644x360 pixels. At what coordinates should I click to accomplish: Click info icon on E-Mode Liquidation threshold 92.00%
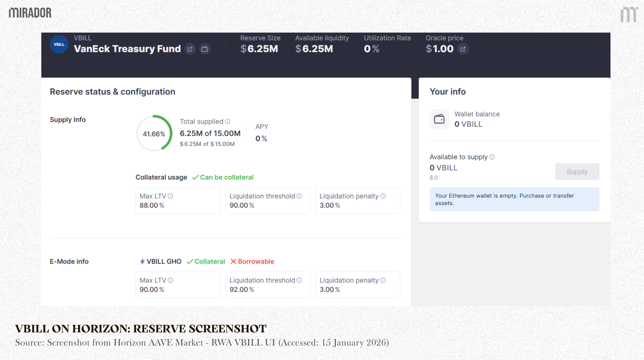299,280
